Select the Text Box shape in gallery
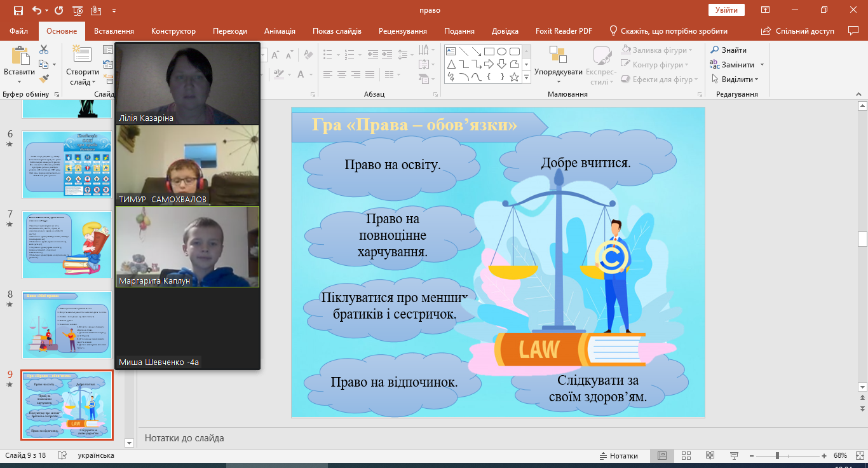This screenshot has width=868, height=468. [x=452, y=52]
